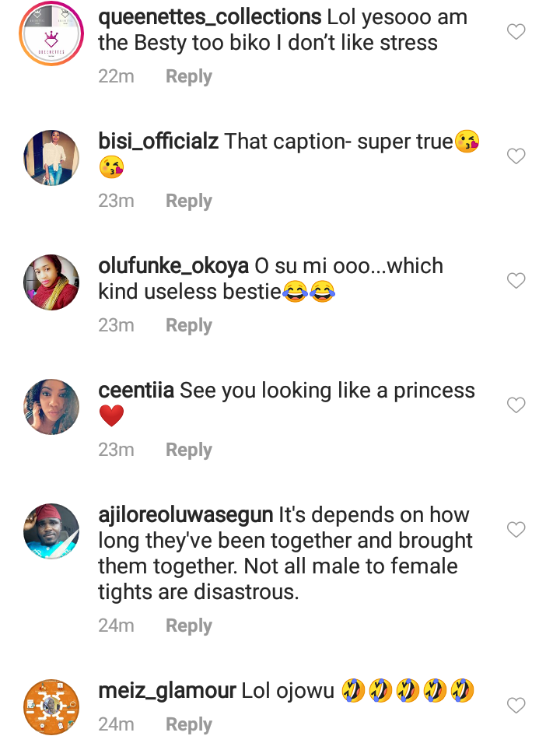Reply to ajiloreoluwasegun's comment
560x736 pixels.
click(x=189, y=626)
